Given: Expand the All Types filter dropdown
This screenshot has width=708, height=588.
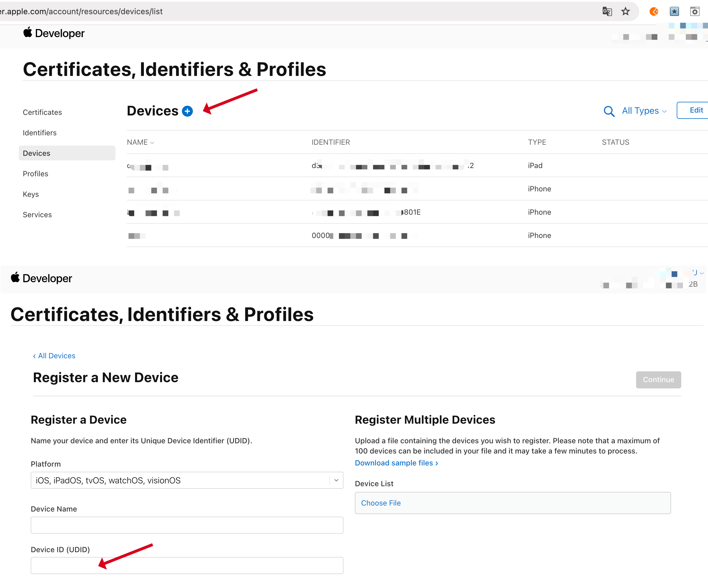Looking at the screenshot, I should (x=644, y=111).
